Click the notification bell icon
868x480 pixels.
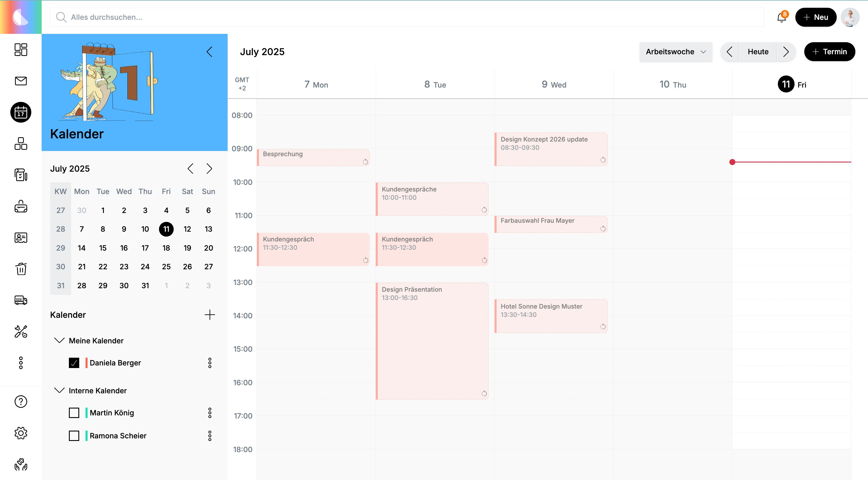[781, 17]
